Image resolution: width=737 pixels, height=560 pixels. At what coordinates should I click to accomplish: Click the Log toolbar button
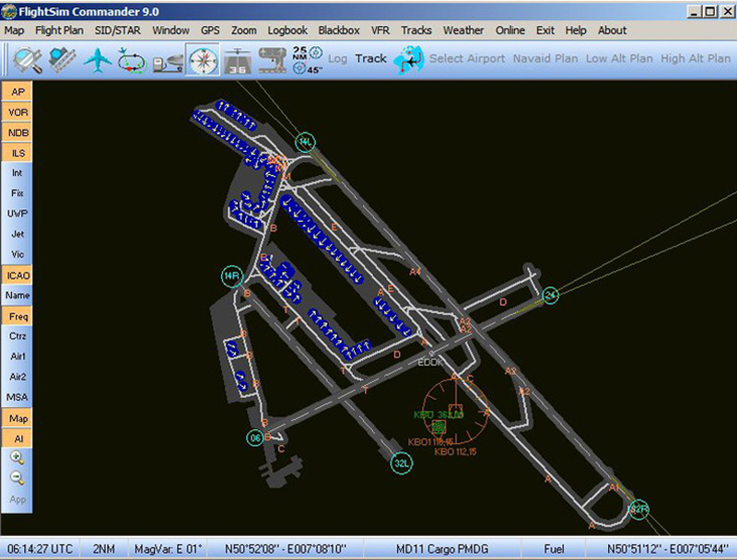point(337,59)
